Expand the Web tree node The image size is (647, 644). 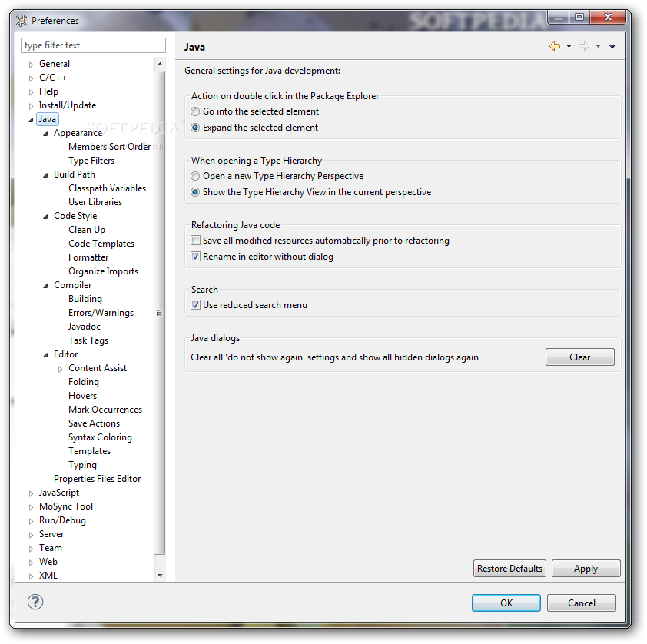click(x=31, y=563)
